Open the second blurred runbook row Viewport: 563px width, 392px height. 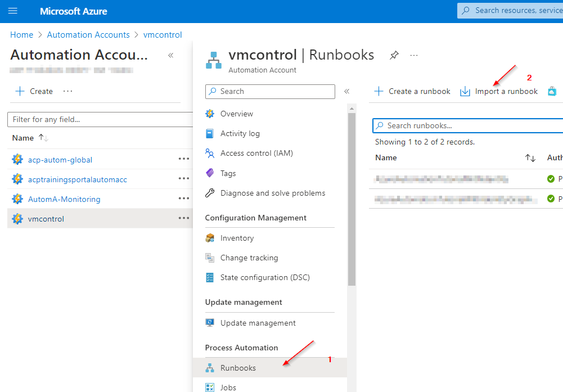456,199
